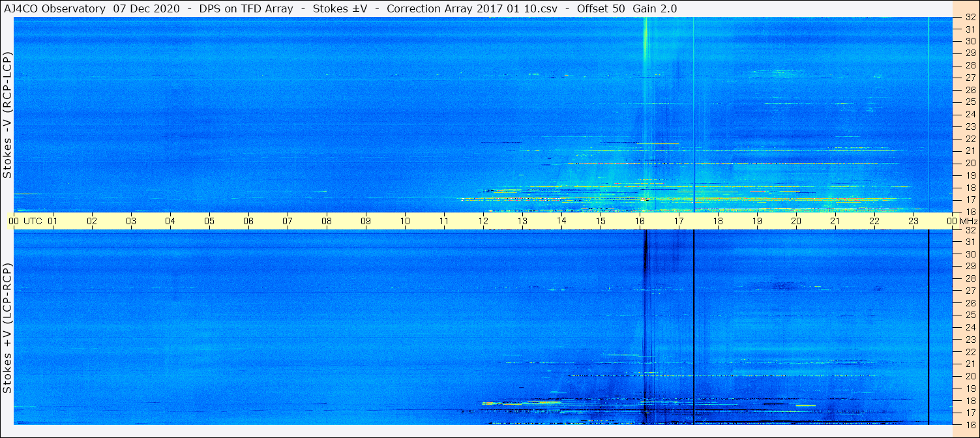Screen dimensions: 980x438
Task: Click the 20 MHz label of the Stokes -V panel
Action: pos(970,163)
